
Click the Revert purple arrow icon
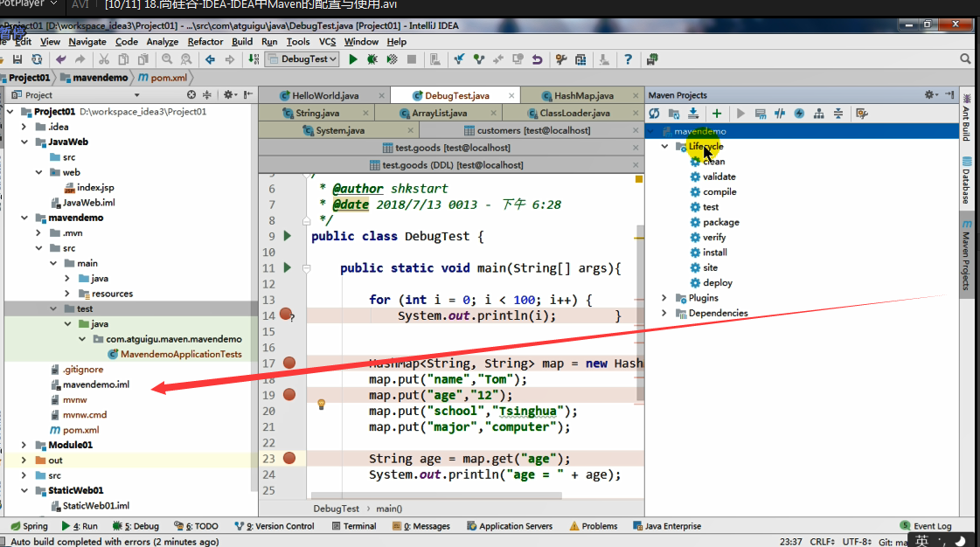click(x=537, y=59)
